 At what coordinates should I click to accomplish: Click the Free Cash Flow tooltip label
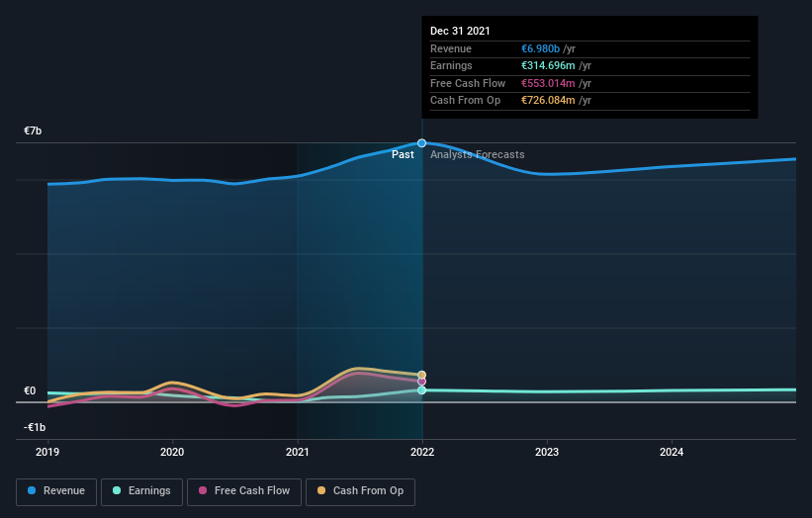468,83
